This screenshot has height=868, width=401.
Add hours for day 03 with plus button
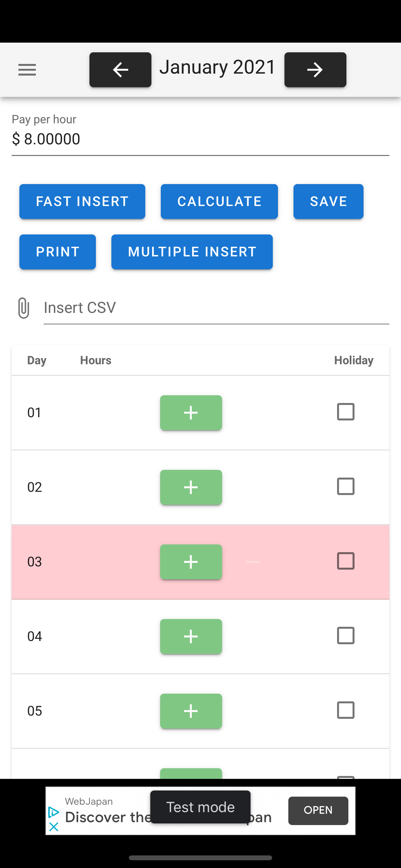tap(191, 562)
